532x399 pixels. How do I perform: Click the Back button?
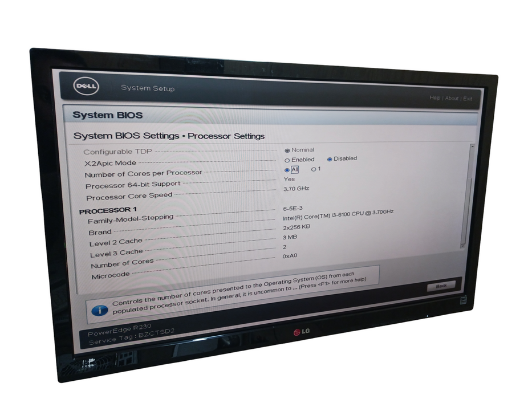pyautogui.click(x=441, y=286)
